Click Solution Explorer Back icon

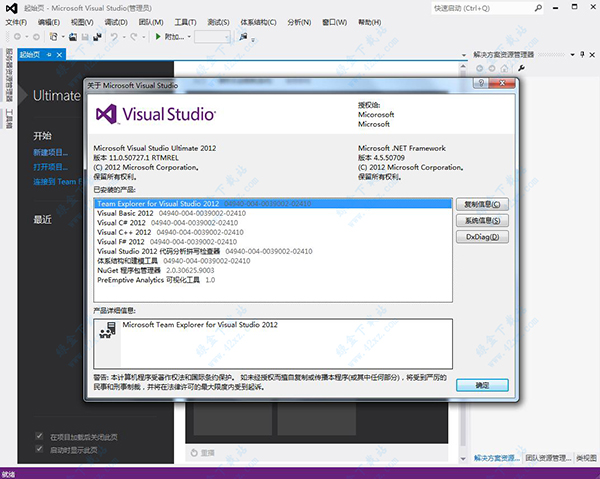[479, 68]
